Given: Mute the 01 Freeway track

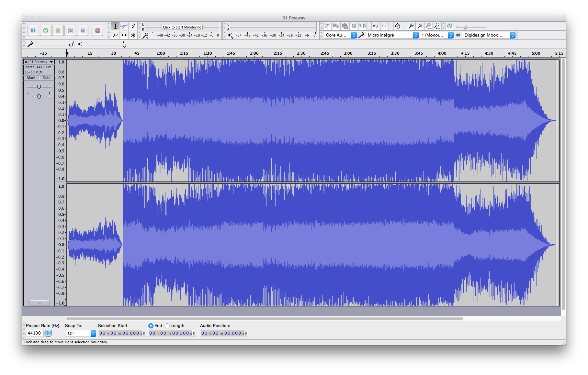Looking at the screenshot, I should click(x=31, y=78).
